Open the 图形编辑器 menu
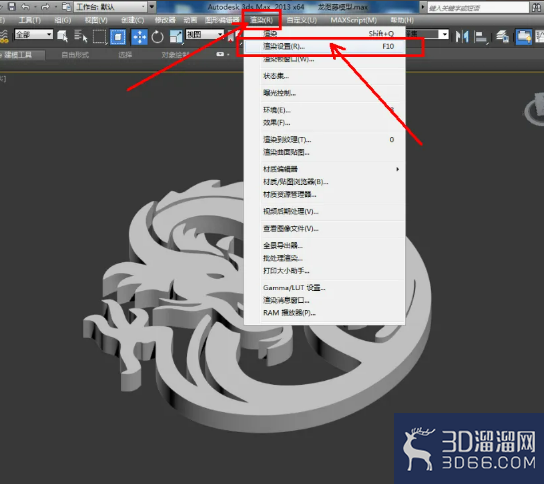The width and height of the screenshot is (544, 484). tap(222, 20)
